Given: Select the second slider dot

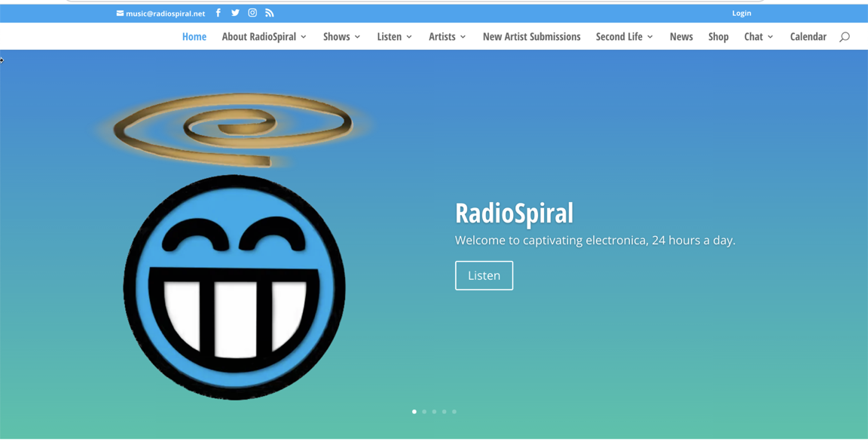Looking at the screenshot, I should click(x=424, y=412).
